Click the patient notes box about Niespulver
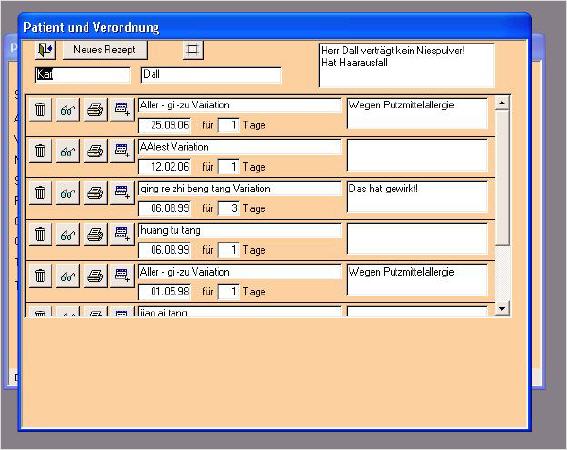 point(406,65)
